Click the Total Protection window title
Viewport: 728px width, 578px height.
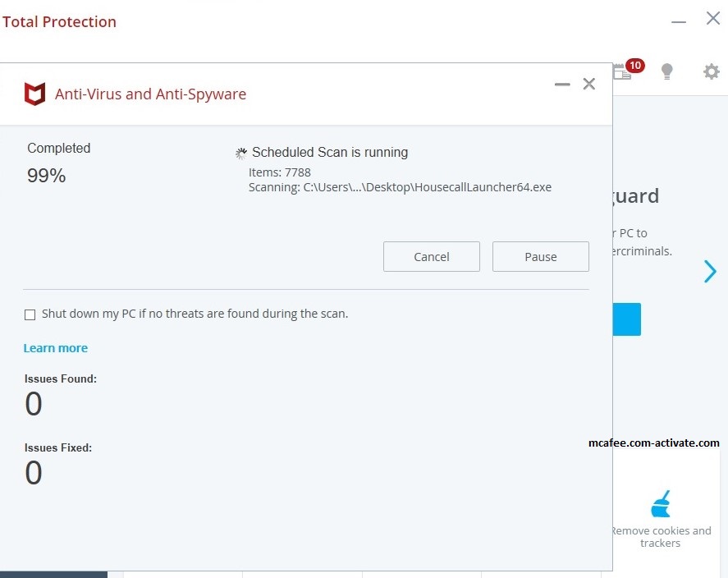[x=59, y=22]
